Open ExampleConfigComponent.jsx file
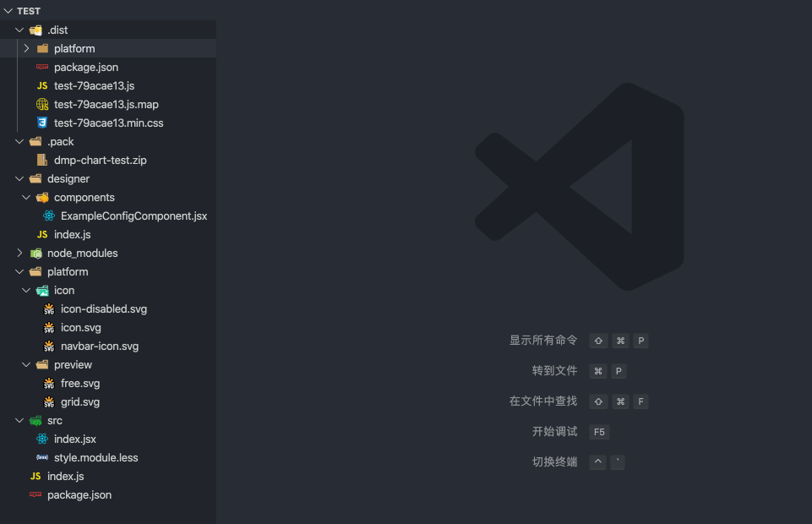The height and width of the screenshot is (524, 812). 134,216
